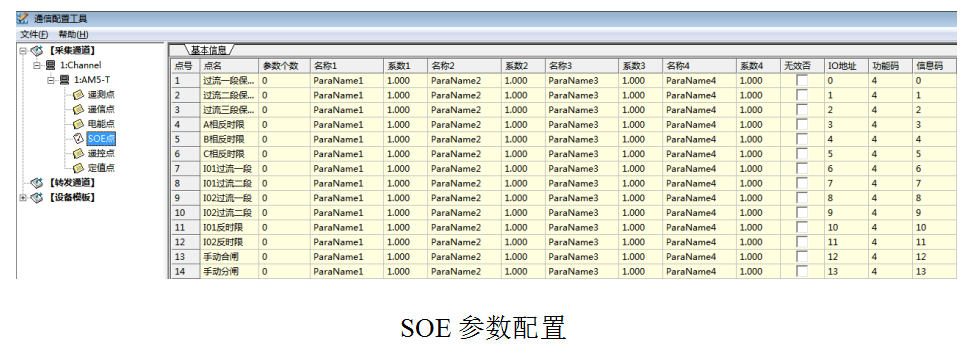Select the 点名 cell 过流一段保...
Image resolution: width=972 pixels, height=360 pixels.
tap(229, 81)
